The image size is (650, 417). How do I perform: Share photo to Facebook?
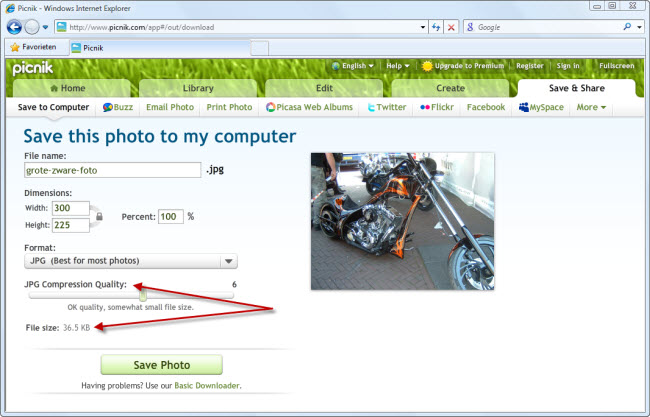click(x=486, y=107)
